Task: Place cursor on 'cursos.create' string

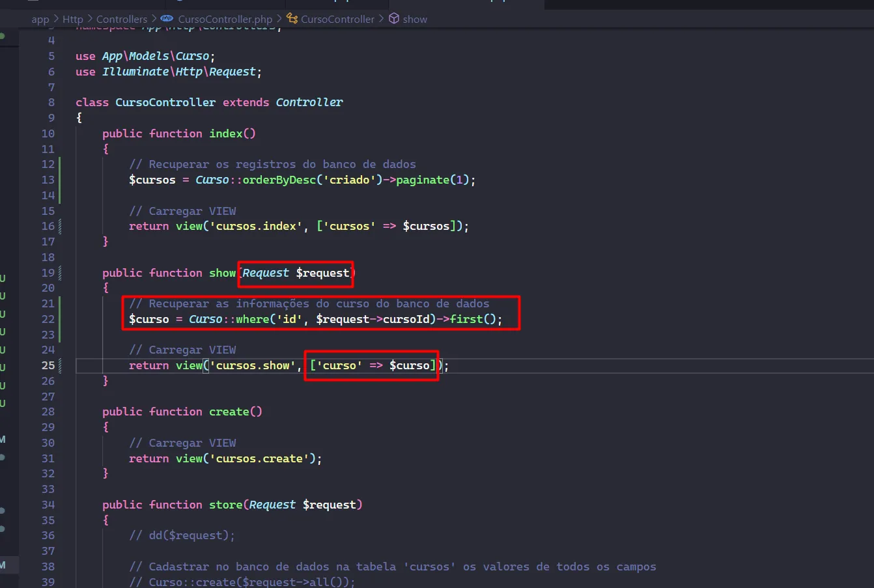Action: coord(259,458)
